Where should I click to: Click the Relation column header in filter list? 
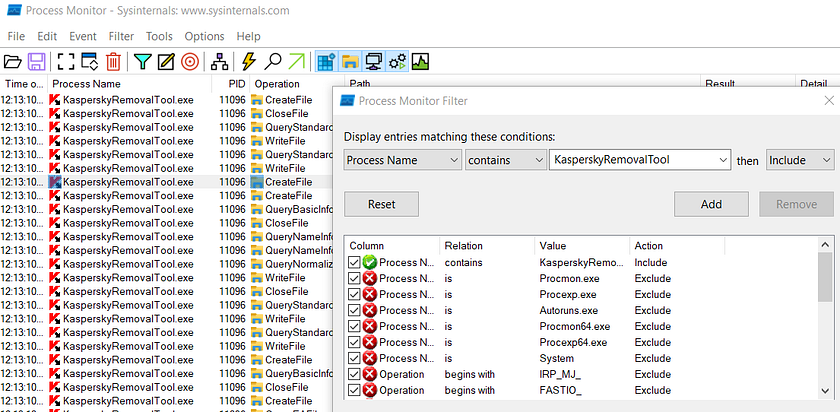click(x=486, y=246)
